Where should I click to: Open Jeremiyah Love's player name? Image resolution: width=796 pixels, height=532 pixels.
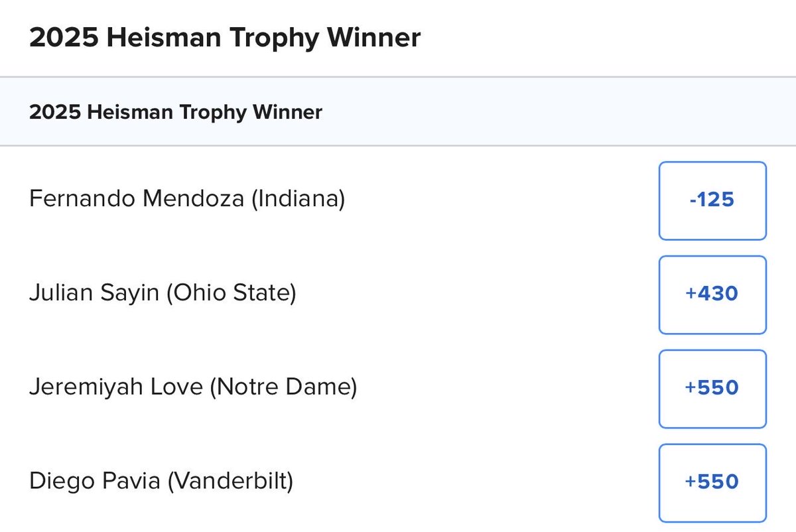[116, 387]
